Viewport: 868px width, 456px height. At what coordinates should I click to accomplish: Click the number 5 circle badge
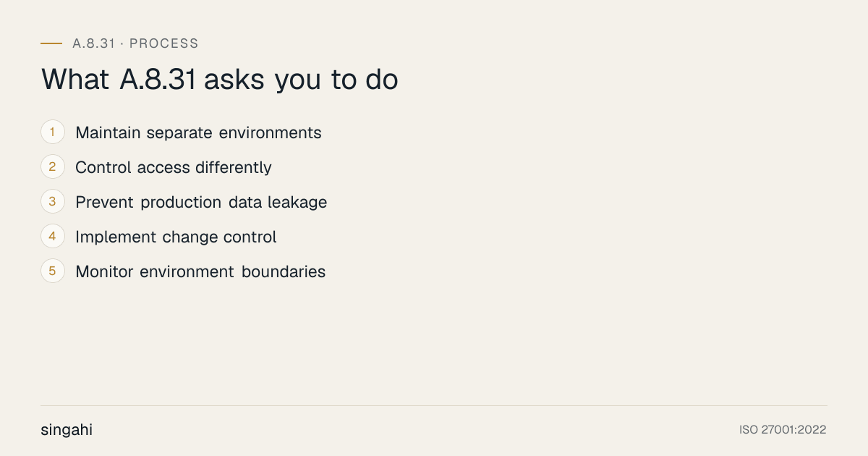(x=53, y=271)
